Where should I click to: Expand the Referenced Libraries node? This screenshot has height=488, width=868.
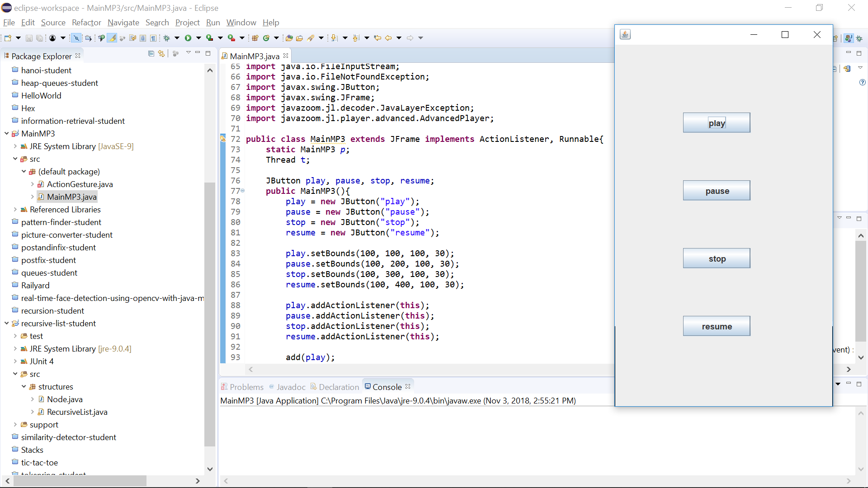[15, 210]
